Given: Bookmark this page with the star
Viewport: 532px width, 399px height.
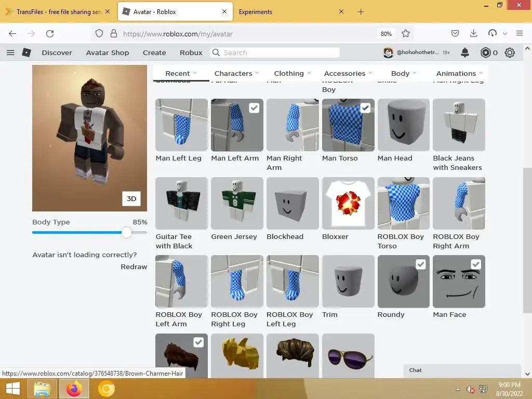Looking at the screenshot, I should (405, 34).
